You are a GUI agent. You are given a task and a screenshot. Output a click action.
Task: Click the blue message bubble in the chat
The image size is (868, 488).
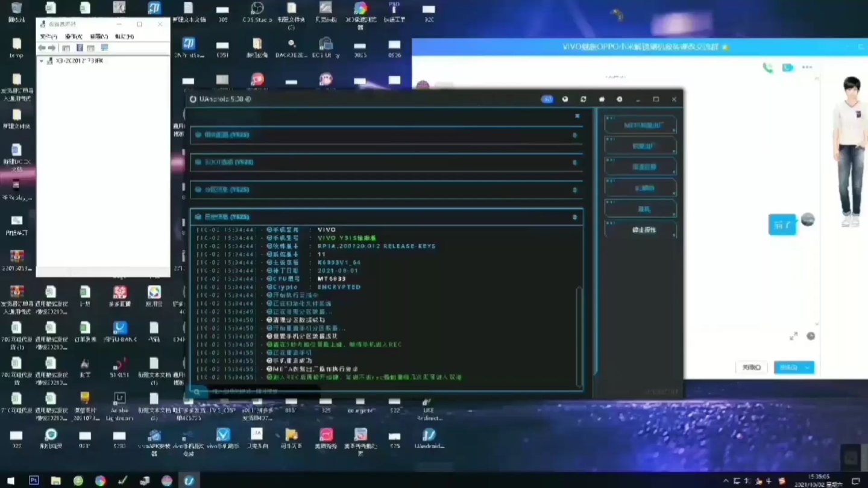click(782, 225)
